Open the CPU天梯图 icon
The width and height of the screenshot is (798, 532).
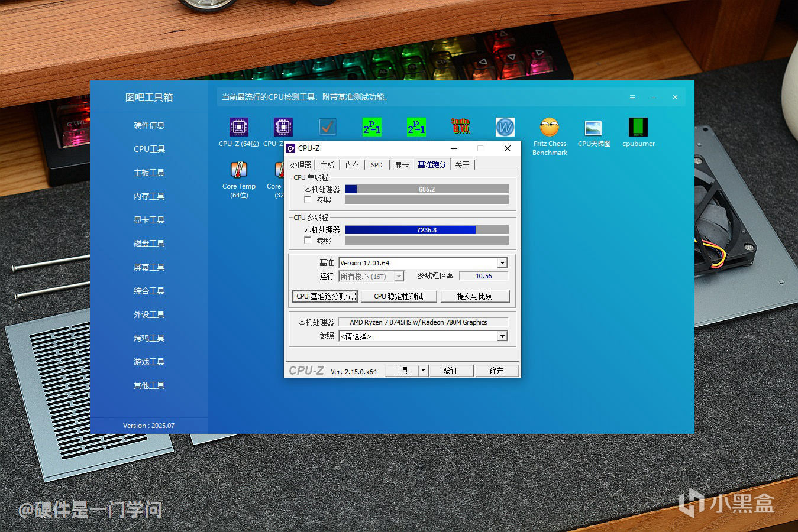click(x=593, y=128)
